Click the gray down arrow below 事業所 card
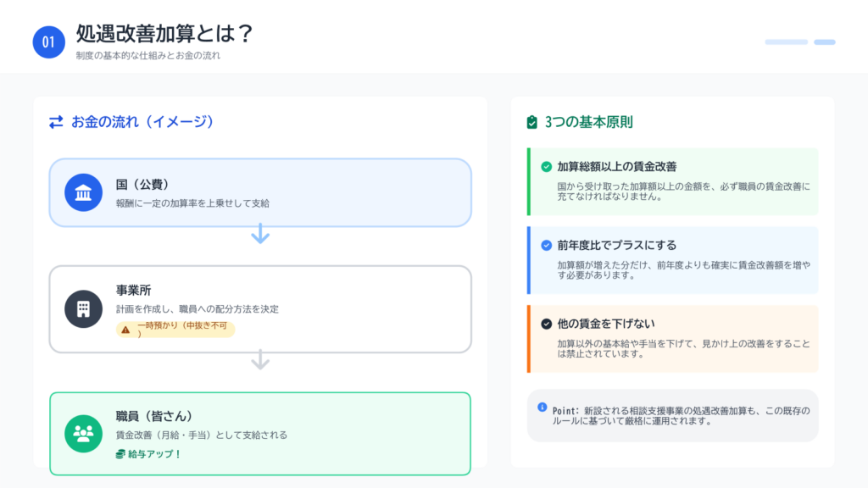Image resolution: width=868 pixels, height=488 pixels. coord(260,360)
